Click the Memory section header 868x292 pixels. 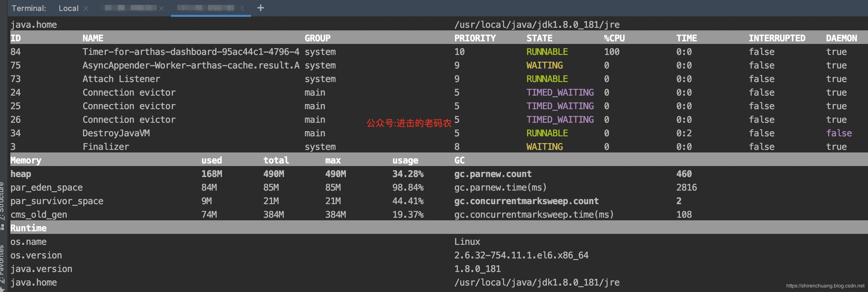(25, 160)
